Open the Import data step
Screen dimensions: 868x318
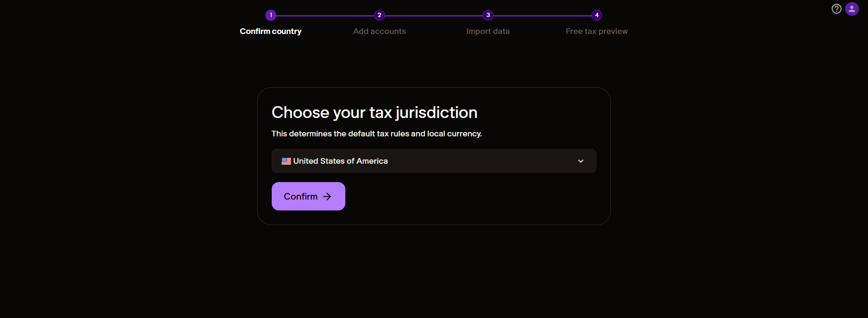488,31
